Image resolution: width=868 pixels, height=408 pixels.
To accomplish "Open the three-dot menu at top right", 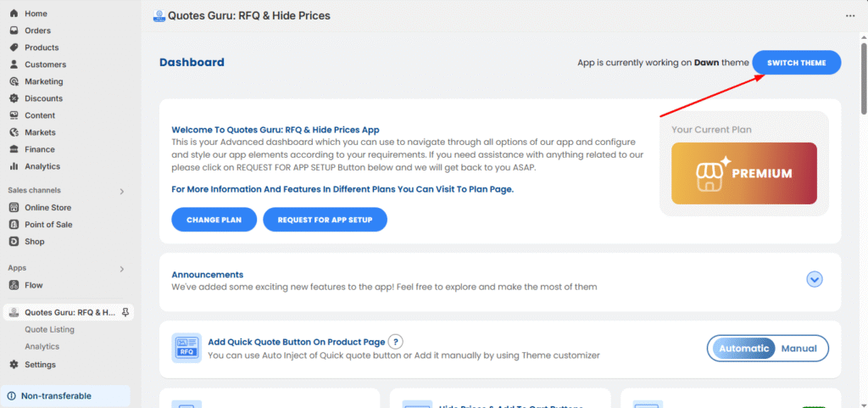I will pos(850,16).
